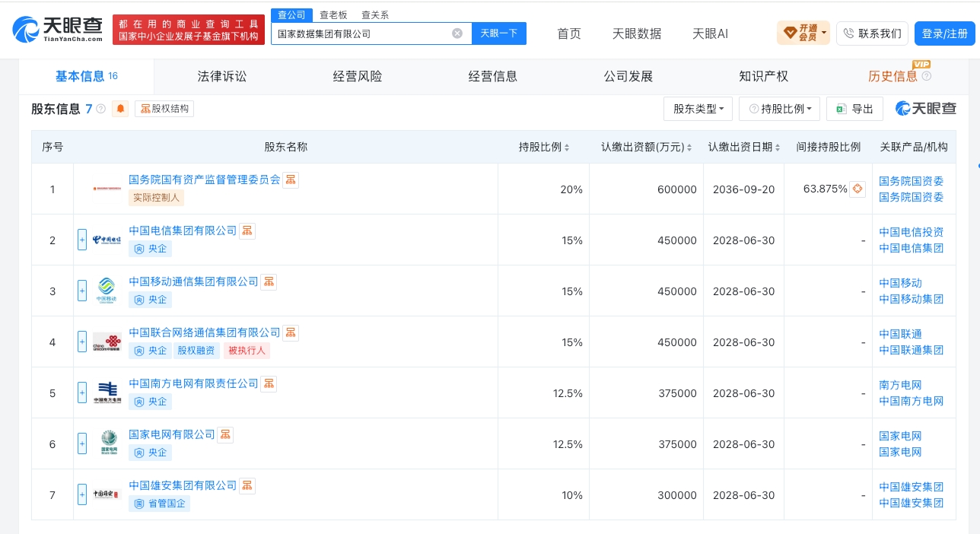The width and height of the screenshot is (980, 534).
Task: Expand the 中国联合网络通信集团有限公司 shareholder row
Action: (82, 342)
